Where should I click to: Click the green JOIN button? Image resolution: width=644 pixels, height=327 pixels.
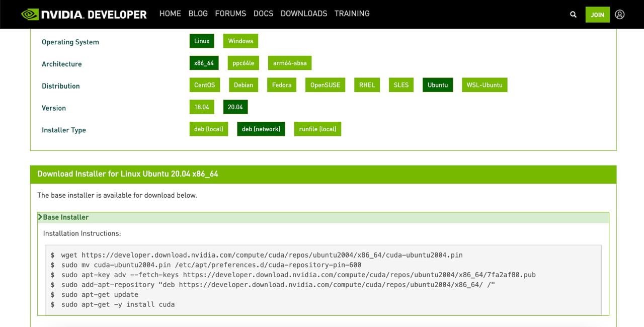598,15
